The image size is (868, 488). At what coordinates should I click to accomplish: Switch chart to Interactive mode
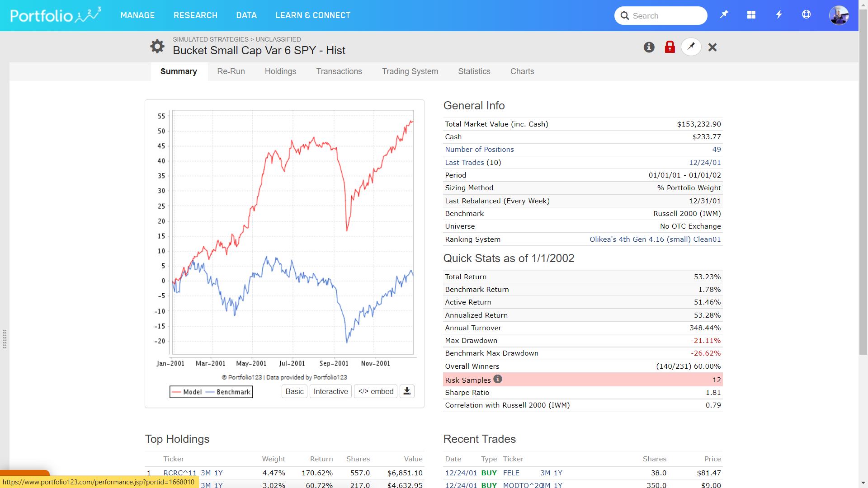[330, 391]
